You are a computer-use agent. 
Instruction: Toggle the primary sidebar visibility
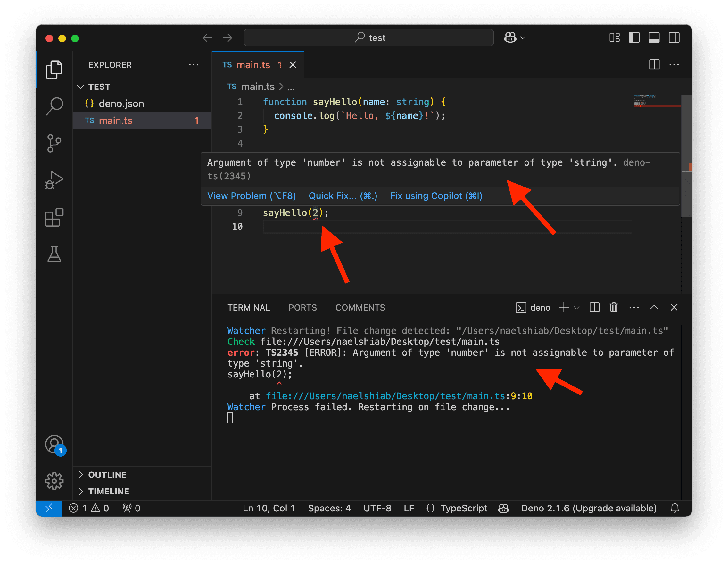coord(634,37)
